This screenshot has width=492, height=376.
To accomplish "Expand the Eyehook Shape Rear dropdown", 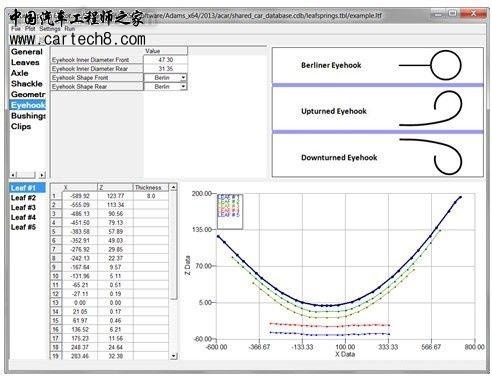I will pyautogui.click(x=183, y=87).
